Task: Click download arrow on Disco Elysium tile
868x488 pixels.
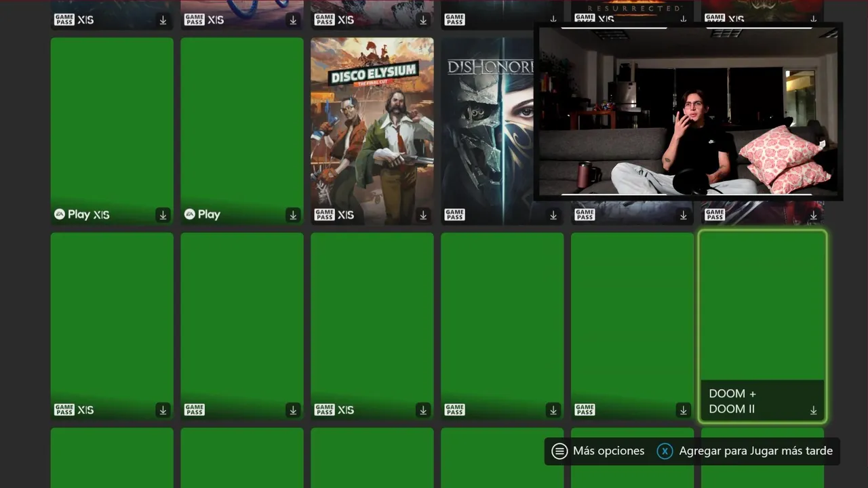Action: (423, 215)
